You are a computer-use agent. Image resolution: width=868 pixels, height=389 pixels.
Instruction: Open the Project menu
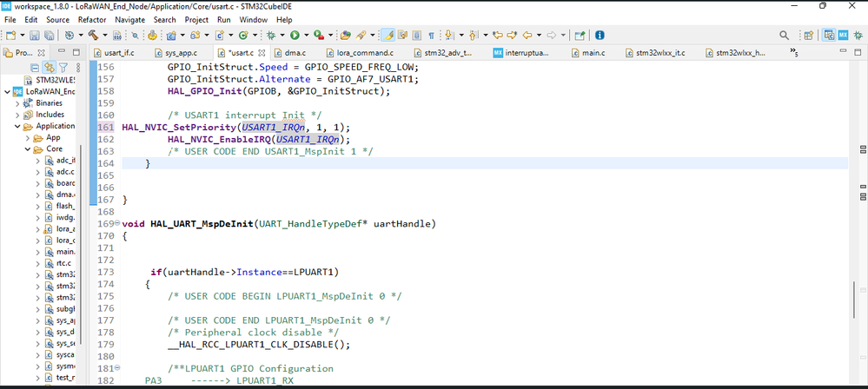(196, 19)
